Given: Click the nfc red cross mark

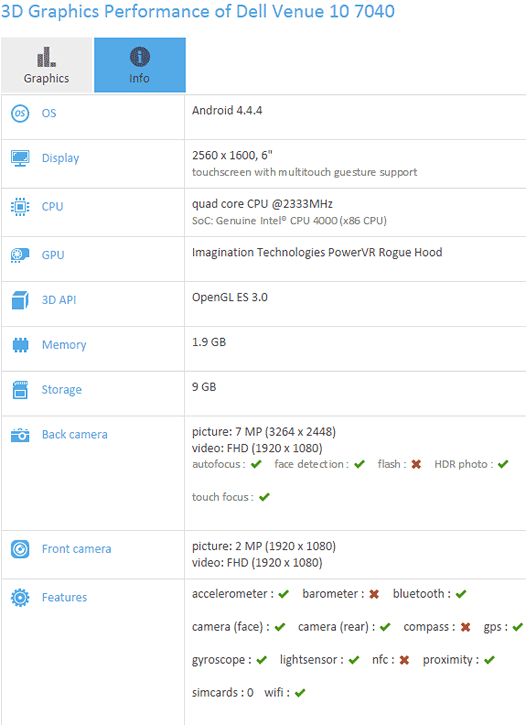Looking at the screenshot, I should click(404, 660).
